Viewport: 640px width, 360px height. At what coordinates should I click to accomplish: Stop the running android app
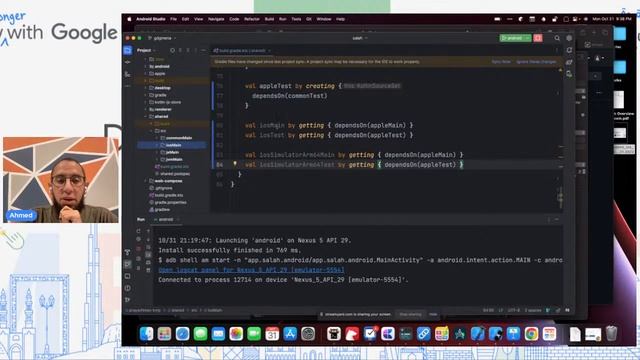538,38
